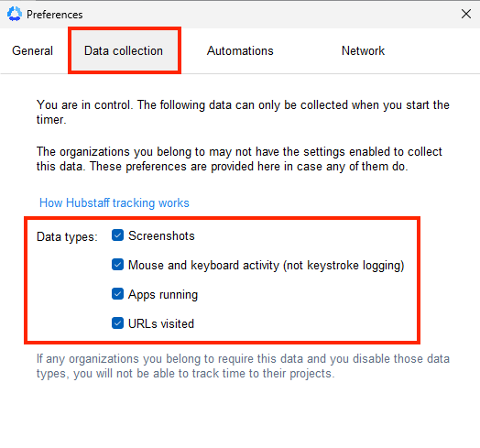480x448 pixels.
Task: Toggle the URLs visited checkbox
Action: [117, 323]
